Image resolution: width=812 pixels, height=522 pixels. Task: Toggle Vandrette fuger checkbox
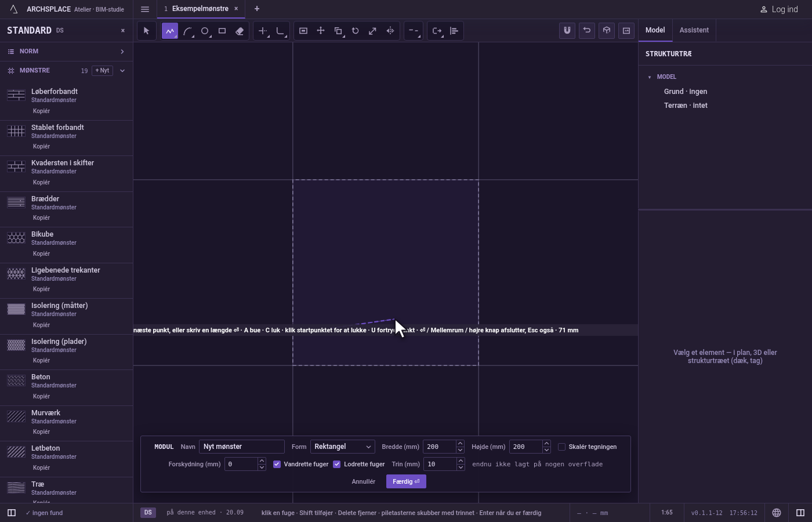(277, 464)
